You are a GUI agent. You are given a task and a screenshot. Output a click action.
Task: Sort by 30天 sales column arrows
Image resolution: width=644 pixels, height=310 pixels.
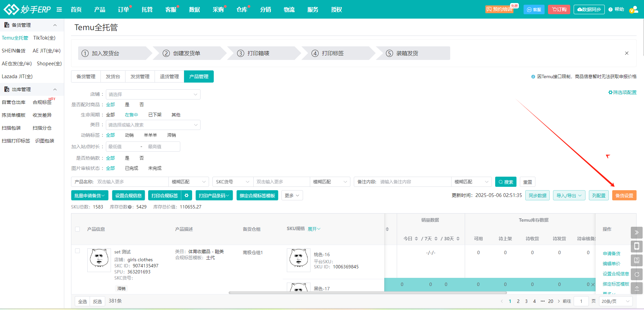[458, 239]
